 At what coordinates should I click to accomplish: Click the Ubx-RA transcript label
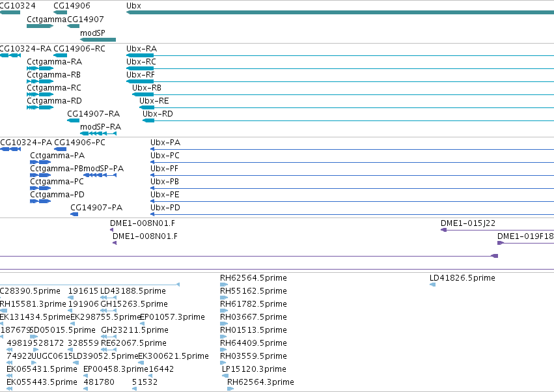click(141, 48)
